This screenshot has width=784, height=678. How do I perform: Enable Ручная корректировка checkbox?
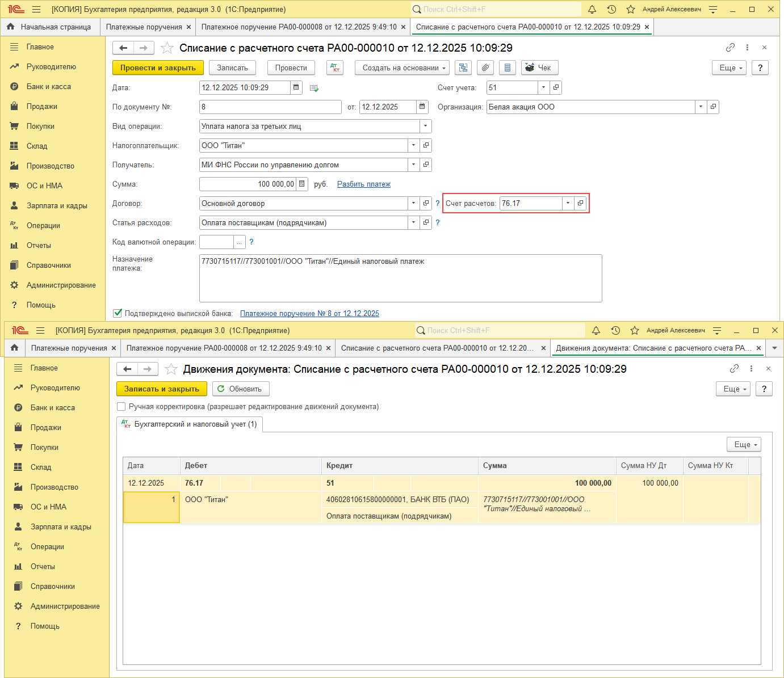click(121, 406)
